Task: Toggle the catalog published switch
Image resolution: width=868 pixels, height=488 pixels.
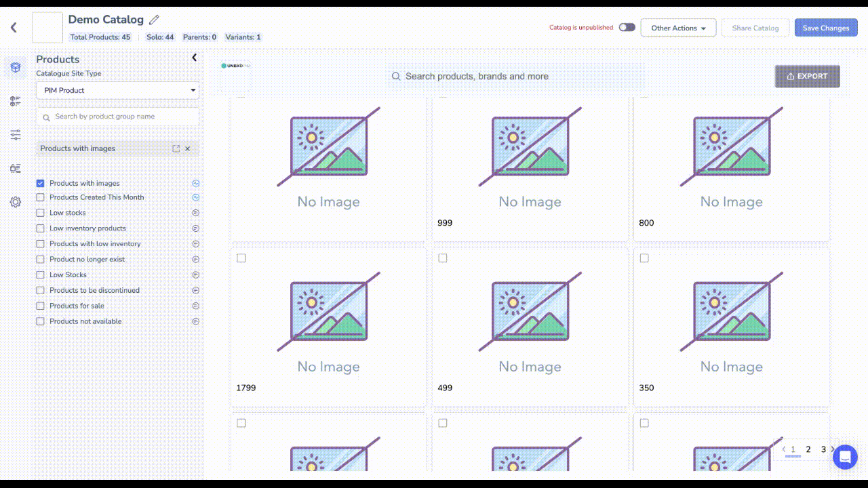Action: tap(627, 28)
